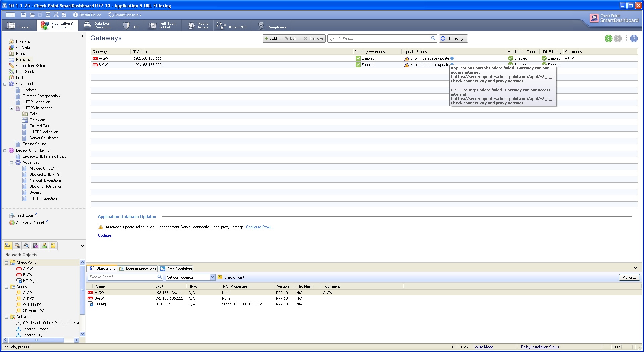
Task: Click the Remove gateway button
Action: pos(313,38)
